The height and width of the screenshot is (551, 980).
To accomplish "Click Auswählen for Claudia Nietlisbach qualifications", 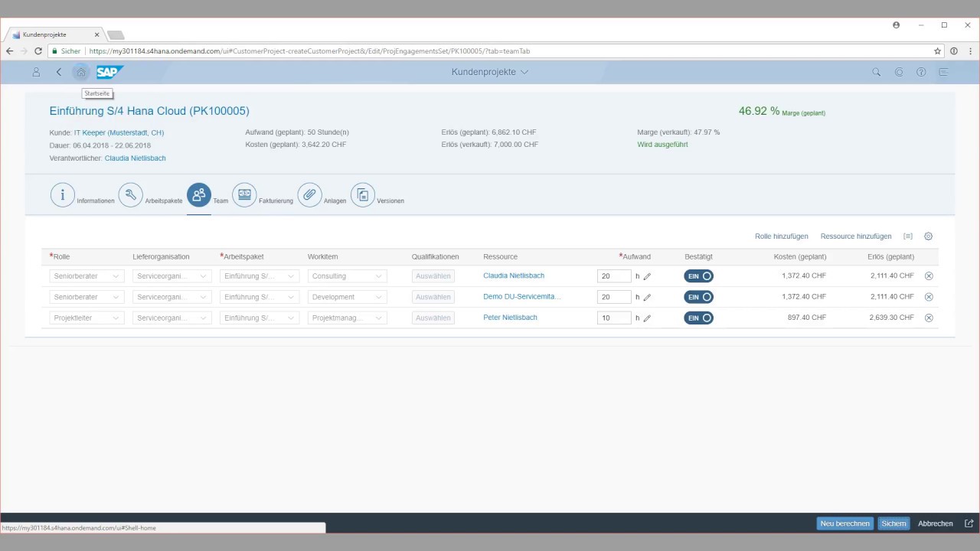I will pyautogui.click(x=433, y=276).
